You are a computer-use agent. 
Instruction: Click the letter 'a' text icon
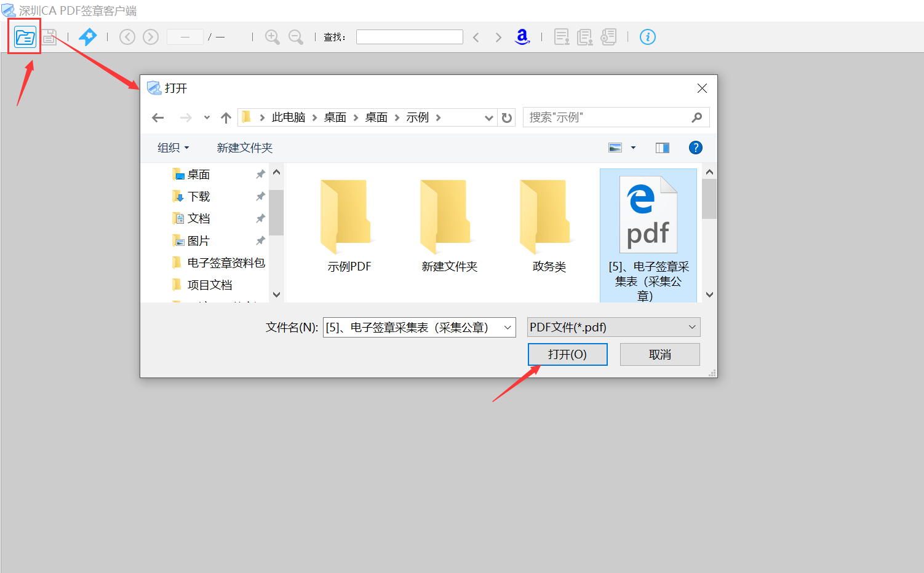[522, 37]
